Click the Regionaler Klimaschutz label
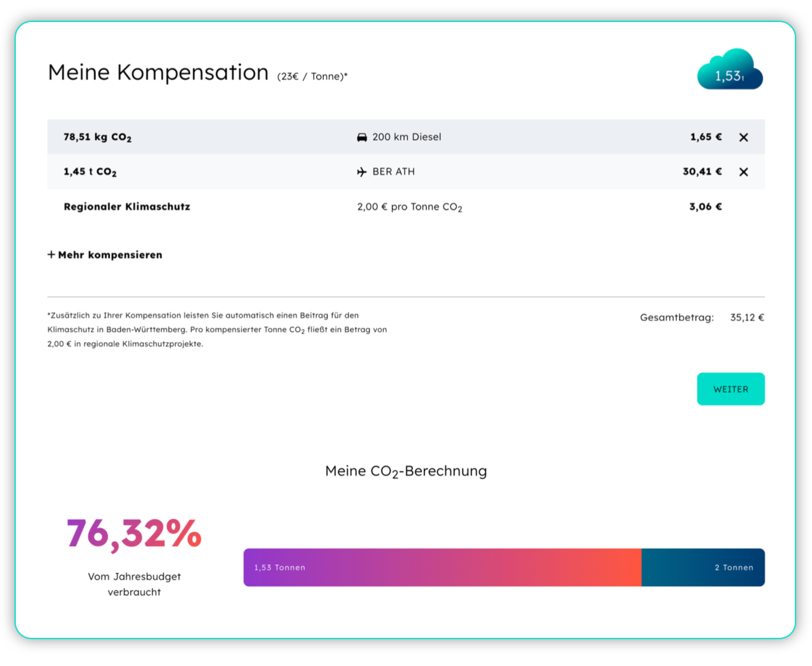The height and width of the screenshot is (666, 812). point(127,207)
